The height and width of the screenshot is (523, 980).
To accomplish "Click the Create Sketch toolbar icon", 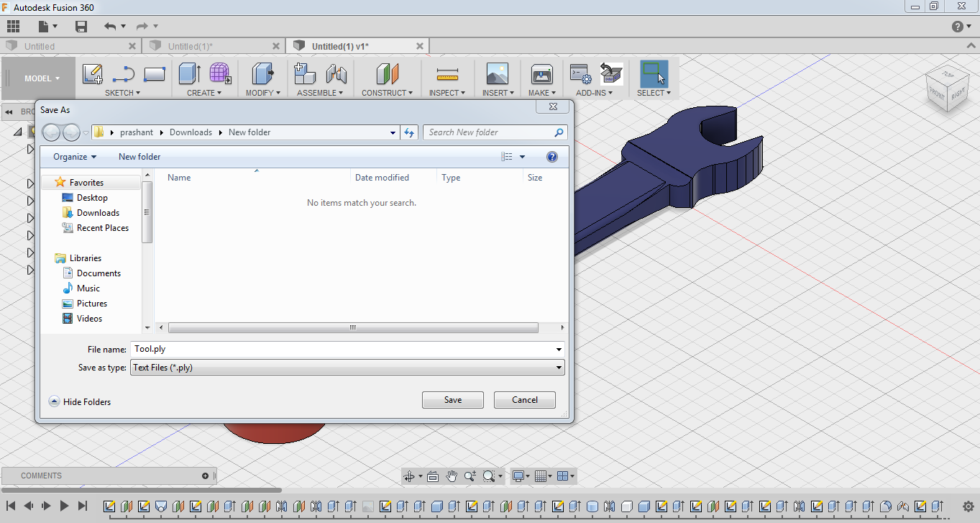I will point(92,74).
